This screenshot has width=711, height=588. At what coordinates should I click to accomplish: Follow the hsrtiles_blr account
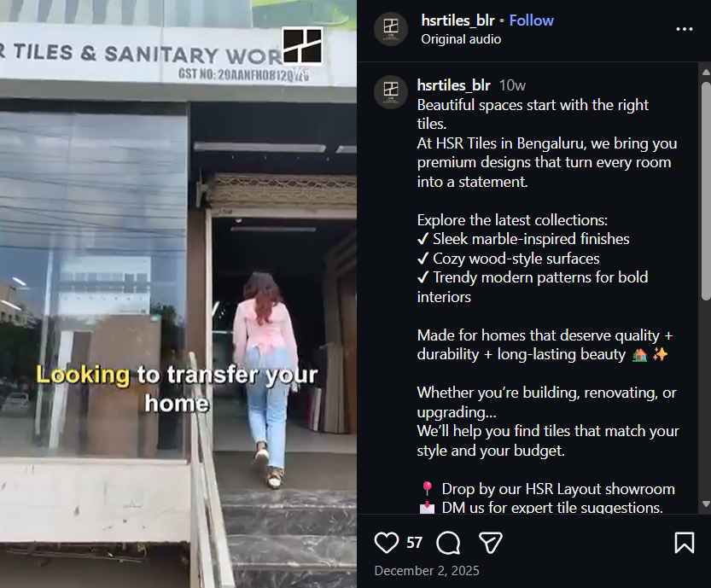pyautogui.click(x=531, y=20)
